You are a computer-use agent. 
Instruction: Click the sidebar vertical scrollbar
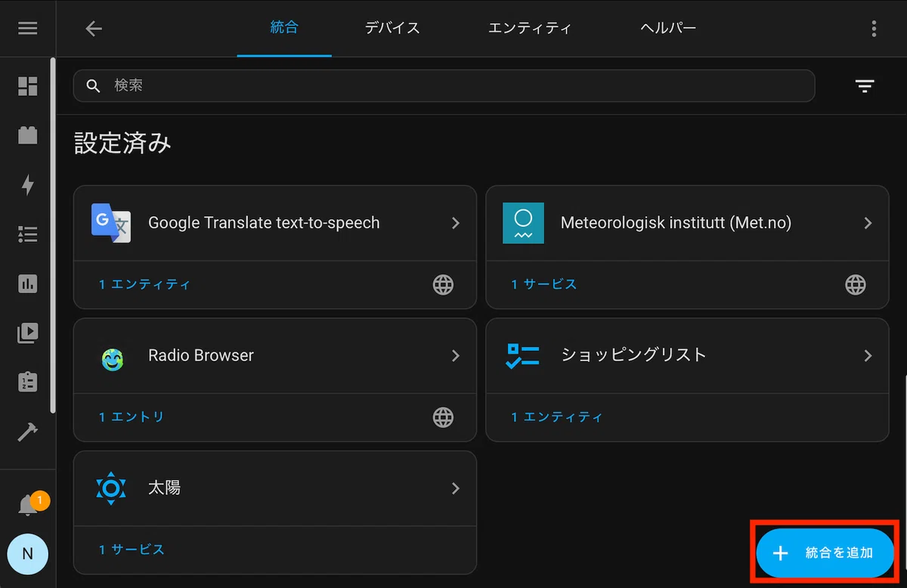click(52, 236)
